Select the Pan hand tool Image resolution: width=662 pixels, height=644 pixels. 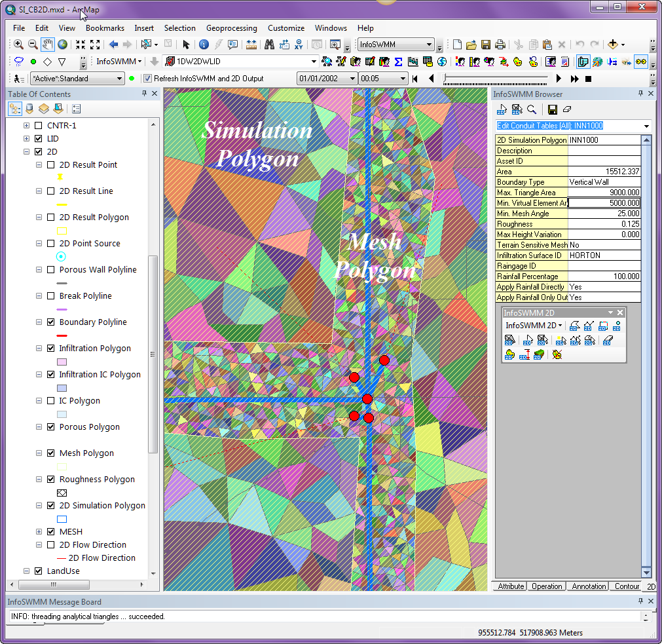click(x=48, y=45)
